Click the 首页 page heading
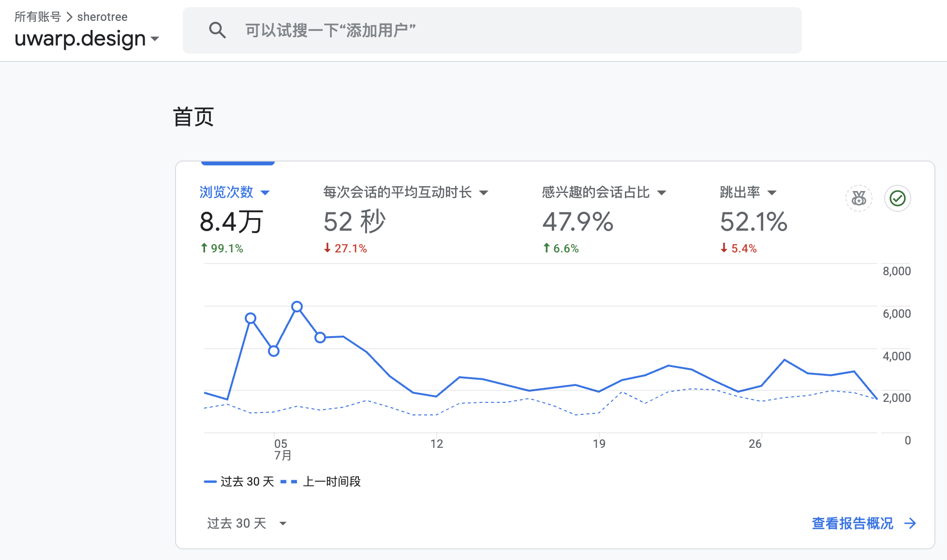The height and width of the screenshot is (560, 947). click(x=193, y=117)
